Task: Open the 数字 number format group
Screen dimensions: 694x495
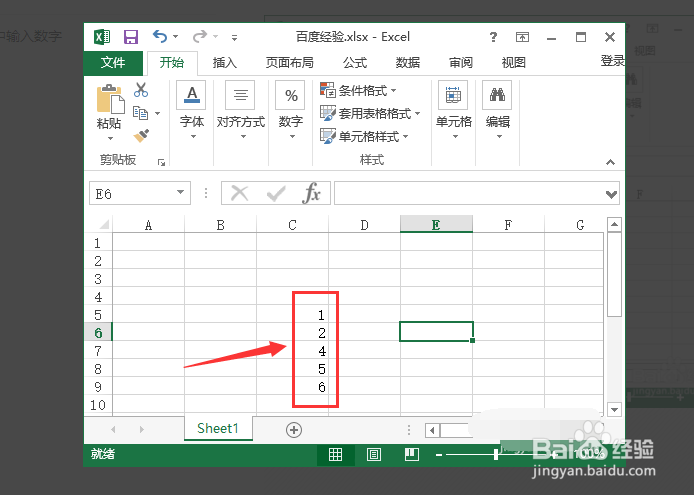Action: pyautogui.click(x=291, y=111)
